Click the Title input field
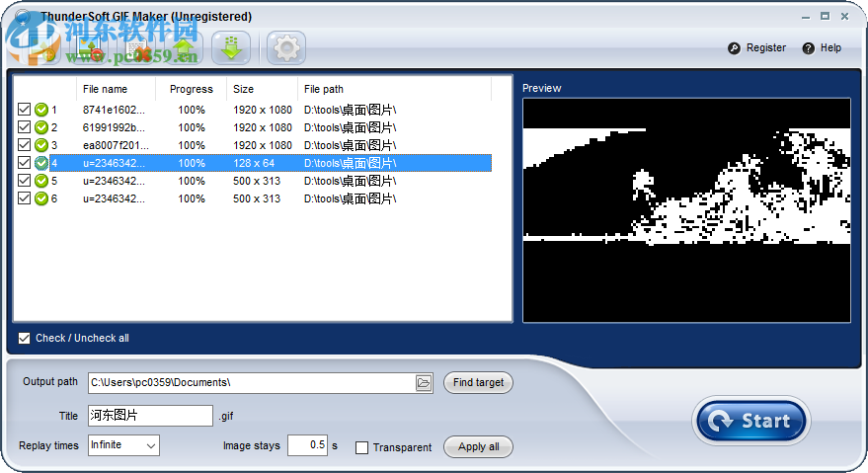Viewport: 868px width, 473px height. 150,416
